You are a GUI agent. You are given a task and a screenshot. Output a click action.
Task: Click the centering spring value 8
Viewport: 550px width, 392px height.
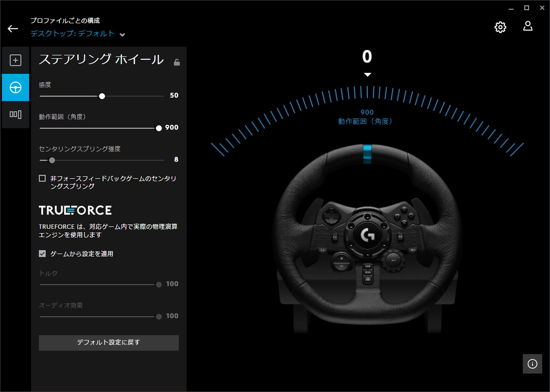tap(176, 159)
